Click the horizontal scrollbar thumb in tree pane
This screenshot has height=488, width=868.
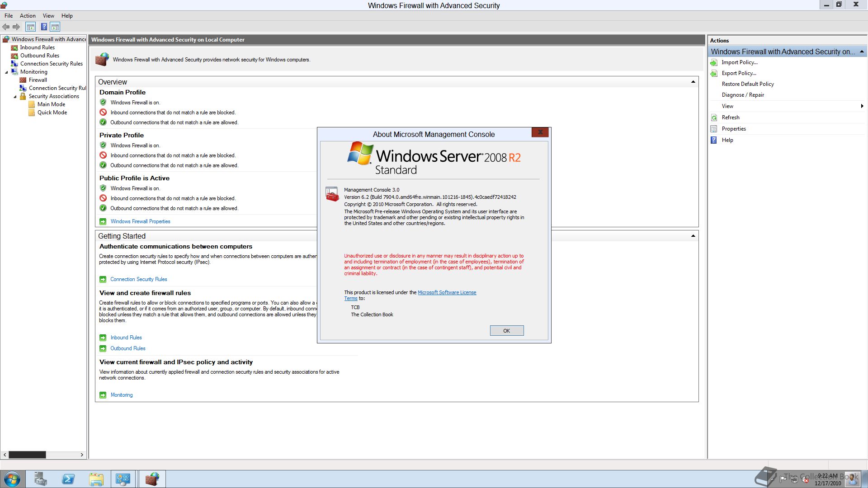point(27,455)
